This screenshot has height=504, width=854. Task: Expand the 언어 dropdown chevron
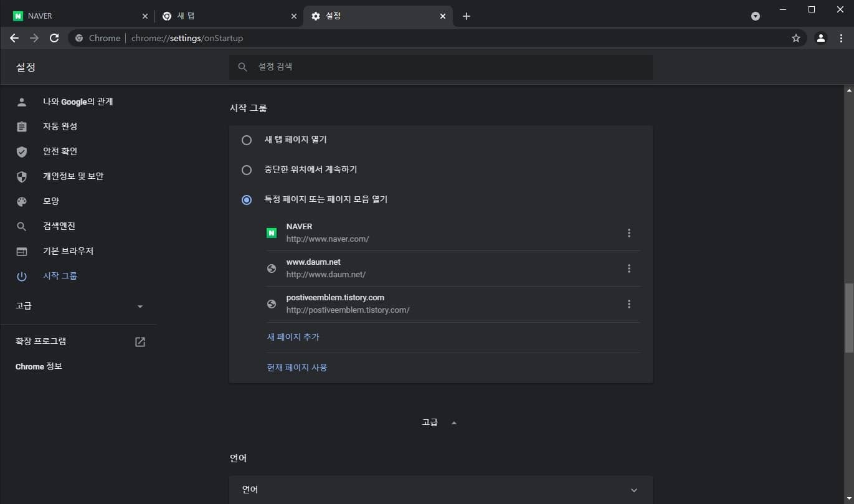coord(633,490)
